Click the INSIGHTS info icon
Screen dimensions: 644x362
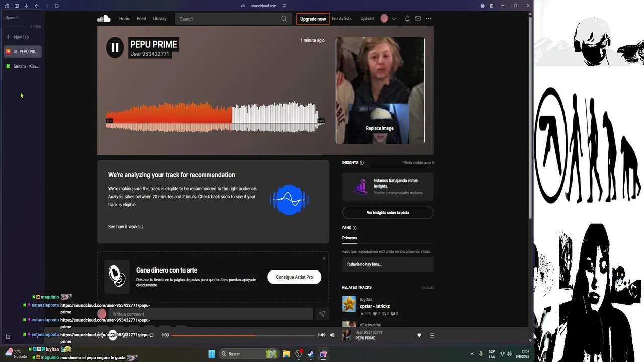click(x=362, y=163)
